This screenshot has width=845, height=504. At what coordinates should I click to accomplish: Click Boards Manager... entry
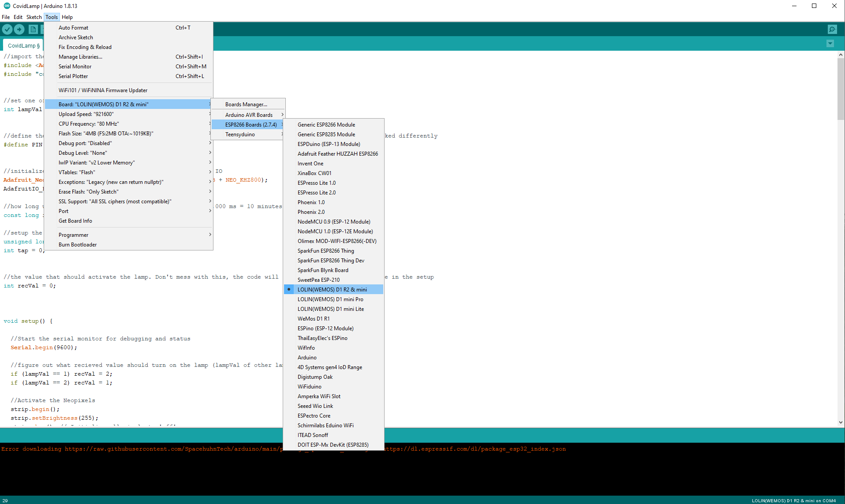coord(246,105)
